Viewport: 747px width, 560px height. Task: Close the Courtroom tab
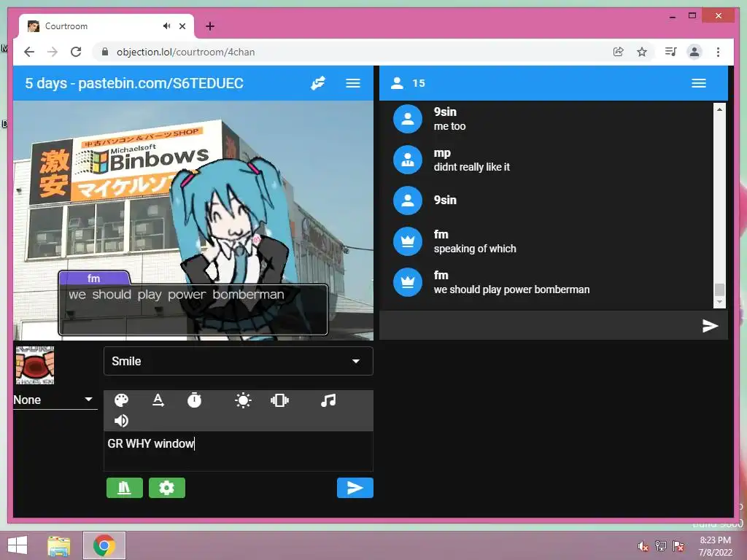pos(182,26)
